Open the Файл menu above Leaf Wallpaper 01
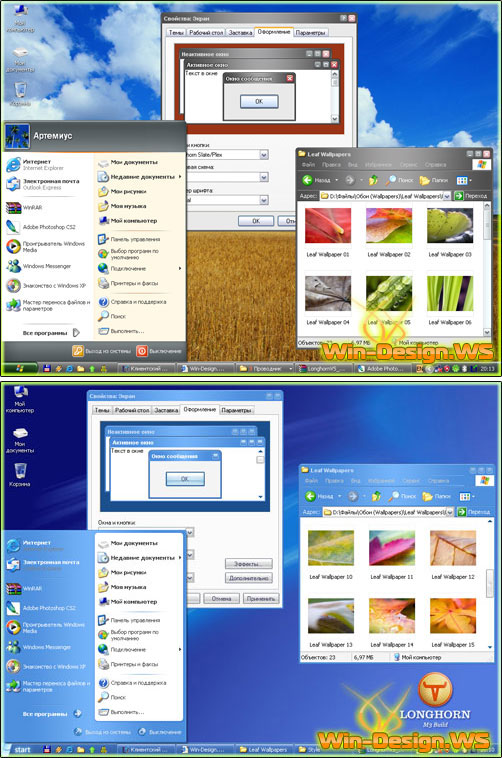This screenshot has height=758, width=502. tap(309, 165)
